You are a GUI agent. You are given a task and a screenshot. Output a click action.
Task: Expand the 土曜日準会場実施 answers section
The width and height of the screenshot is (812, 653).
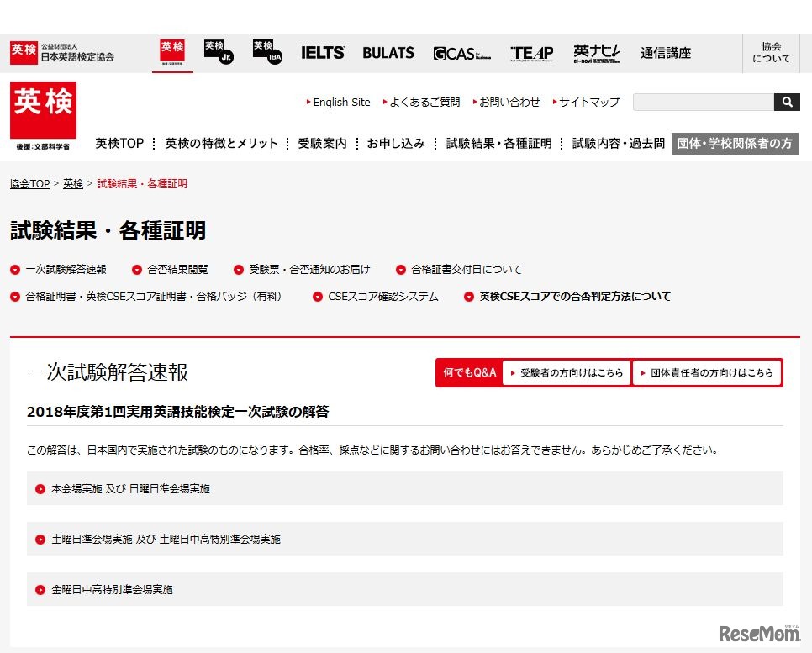[160, 538]
